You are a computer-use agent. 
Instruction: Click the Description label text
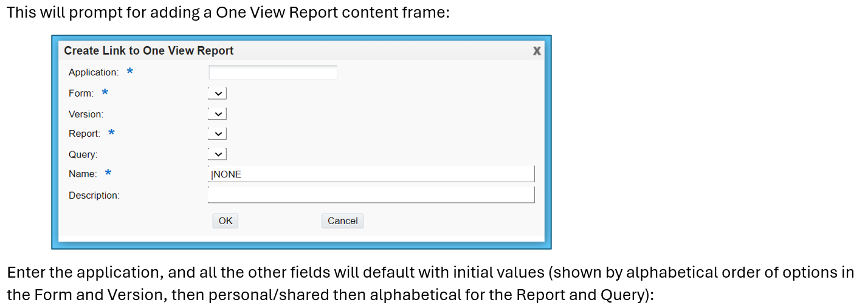[94, 196]
